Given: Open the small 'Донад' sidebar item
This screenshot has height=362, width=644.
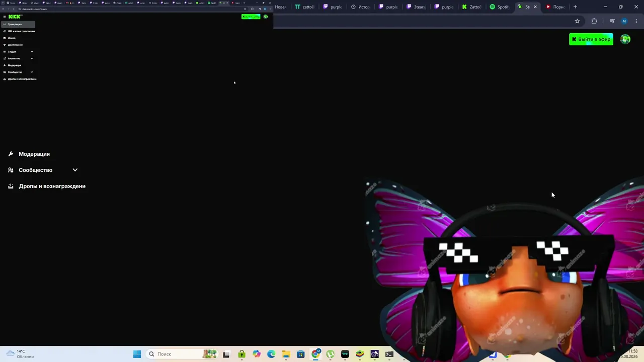Looking at the screenshot, I should tap(12, 38).
